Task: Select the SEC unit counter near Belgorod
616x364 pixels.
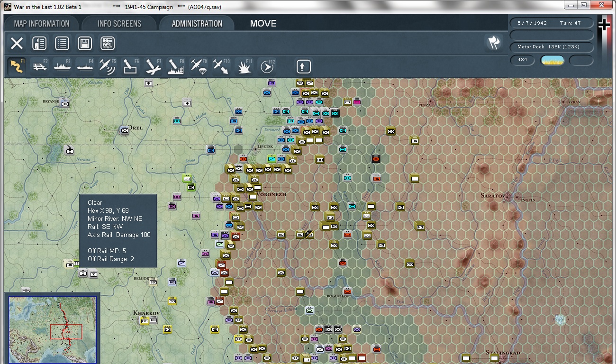Action: click(153, 282)
